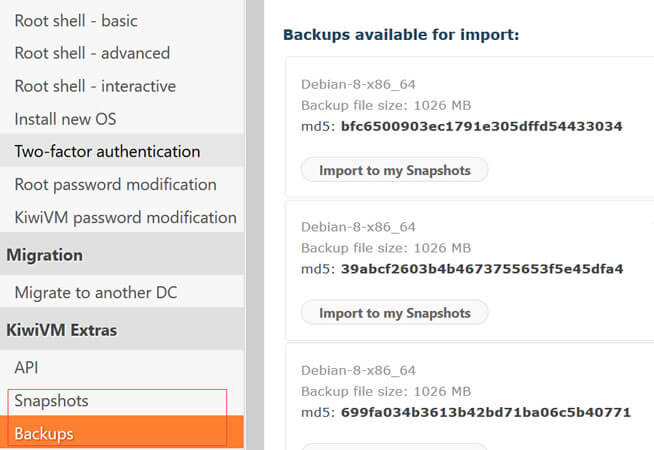Select Root shell - advanced in sidebar
Viewport: 654px width, 450px height.
click(x=92, y=53)
